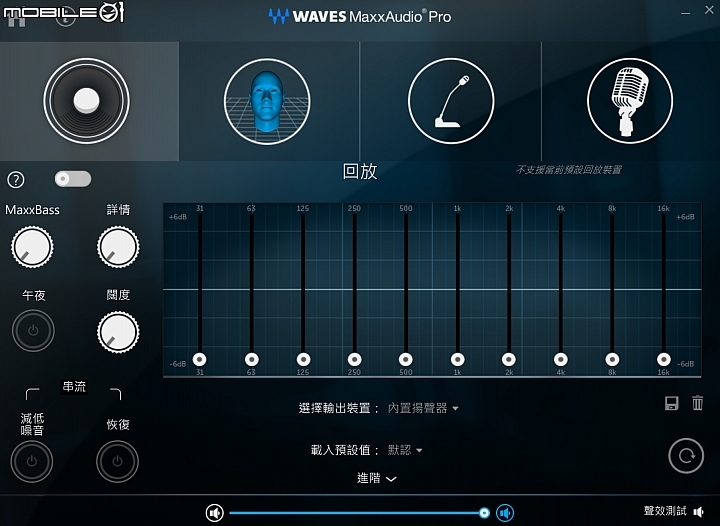
Task: Click the 詳情 details knob
Action: (x=118, y=247)
